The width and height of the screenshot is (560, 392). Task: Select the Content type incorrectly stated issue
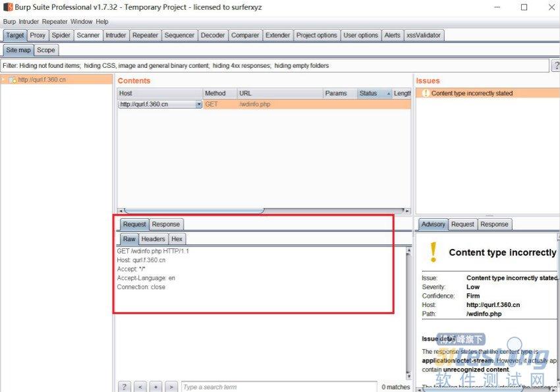(473, 93)
